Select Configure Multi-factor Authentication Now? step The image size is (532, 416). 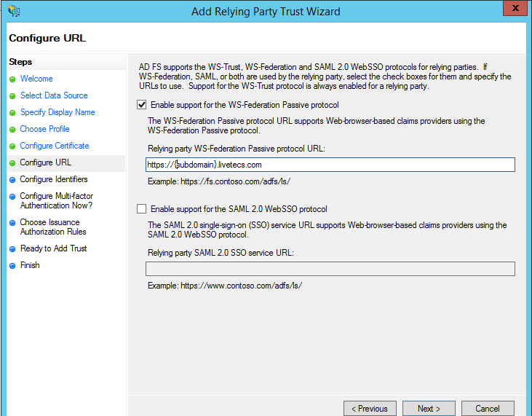[x=56, y=200]
